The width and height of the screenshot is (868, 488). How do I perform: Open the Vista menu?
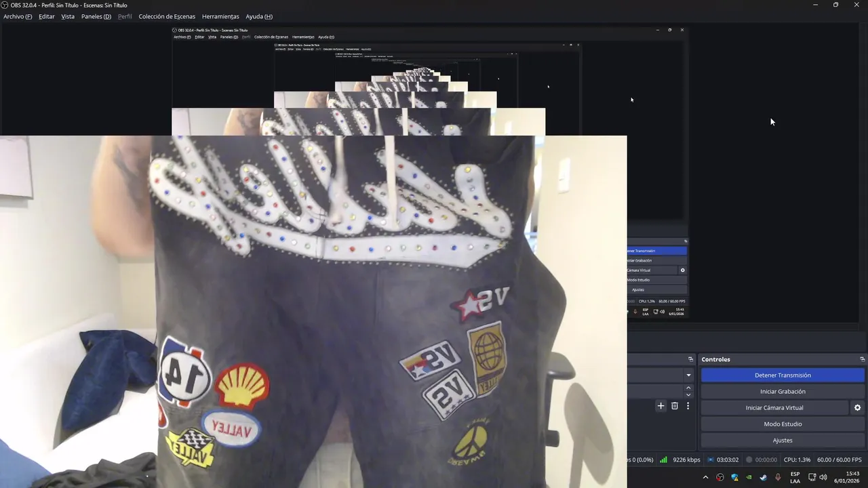pos(68,16)
